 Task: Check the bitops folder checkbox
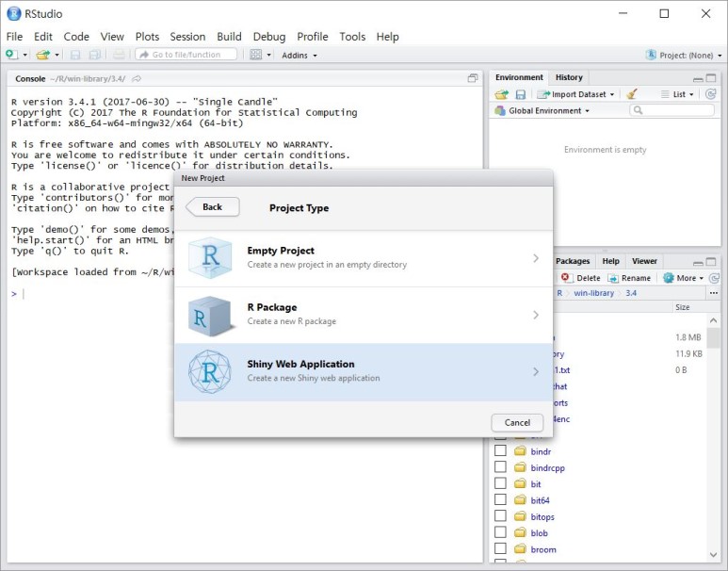point(500,515)
